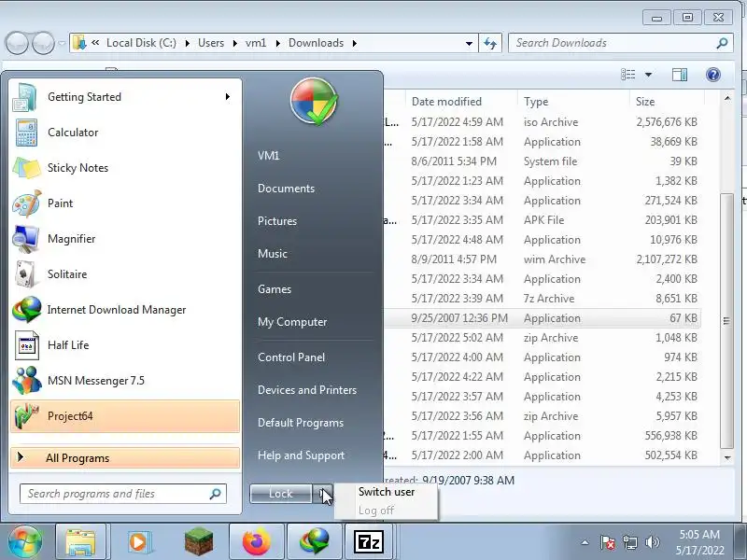Screen dimensions: 747x560
Task: Click the network tray icon
Action: point(630,542)
